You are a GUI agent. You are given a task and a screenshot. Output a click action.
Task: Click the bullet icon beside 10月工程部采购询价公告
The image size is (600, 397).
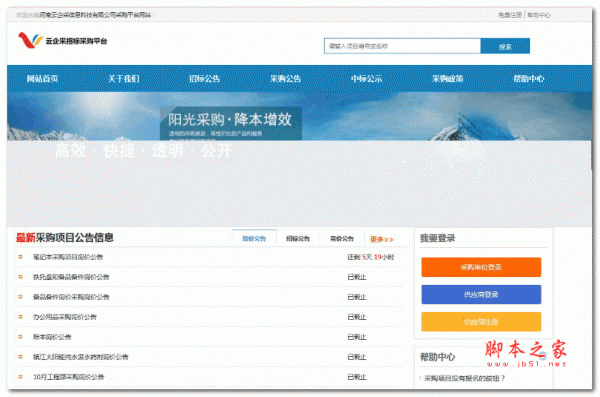pos(20,377)
